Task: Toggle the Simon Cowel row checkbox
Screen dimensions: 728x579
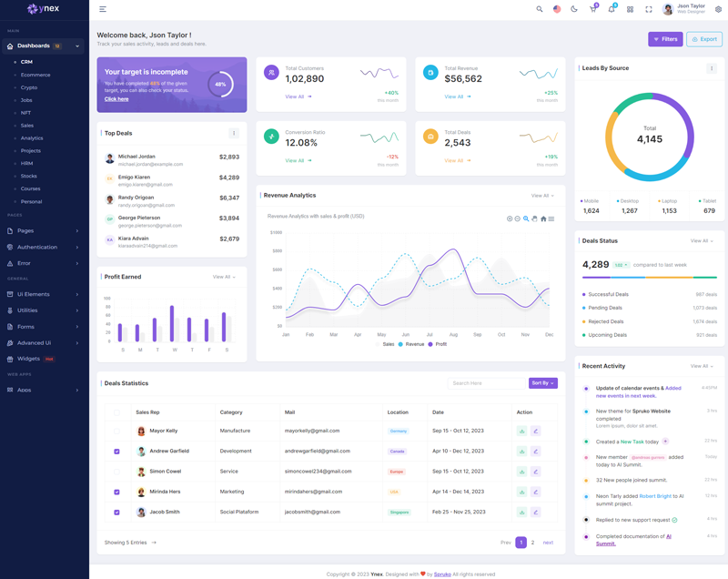Action: coord(116,472)
